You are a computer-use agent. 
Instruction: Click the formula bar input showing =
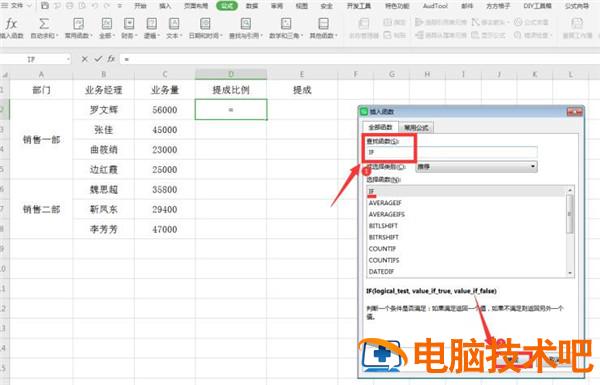[360, 59]
